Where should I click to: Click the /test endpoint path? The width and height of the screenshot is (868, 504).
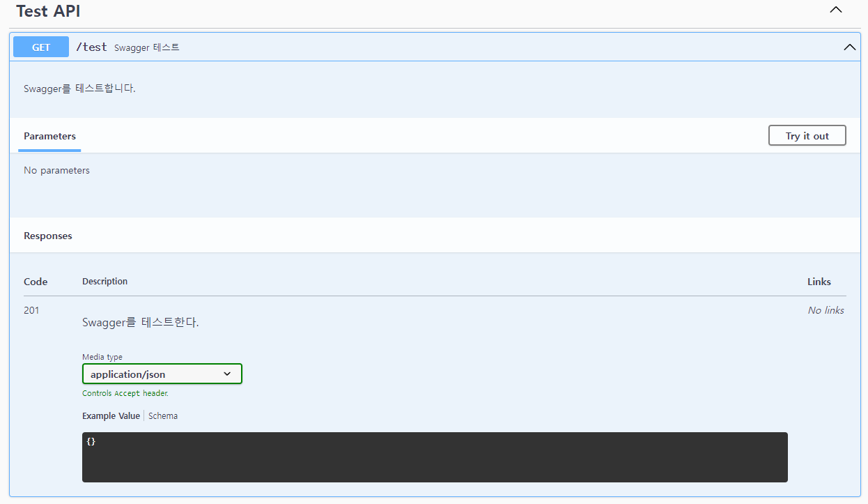click(x=91, y=47)
